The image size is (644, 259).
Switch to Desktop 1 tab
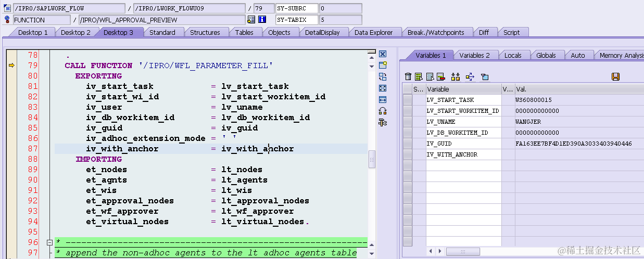click(x=33, y=32)
